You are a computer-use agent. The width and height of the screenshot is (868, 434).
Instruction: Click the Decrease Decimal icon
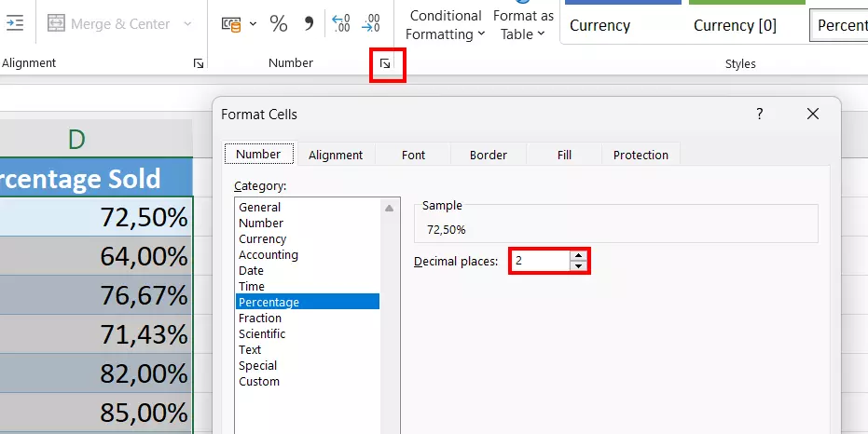pos(371,24)
